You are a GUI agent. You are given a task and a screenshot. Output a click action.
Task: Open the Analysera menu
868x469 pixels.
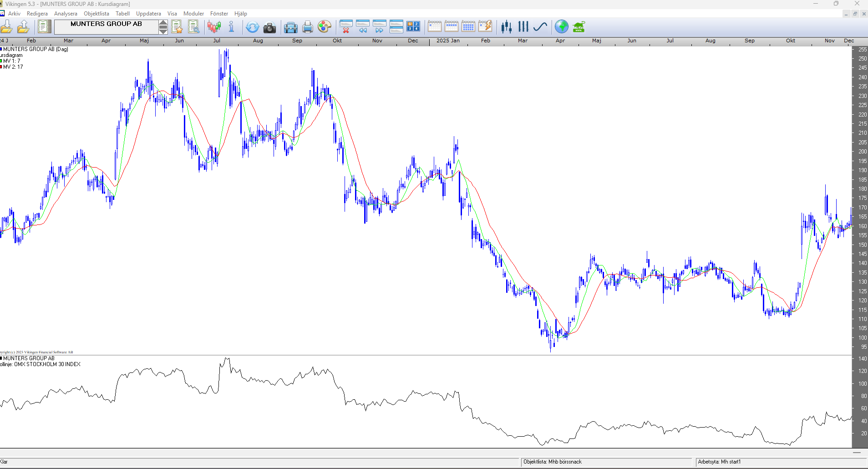66,14
